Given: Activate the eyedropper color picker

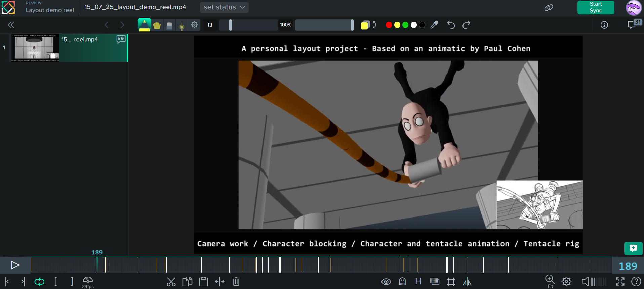Looking at the screenshot, I should point(434,25).
